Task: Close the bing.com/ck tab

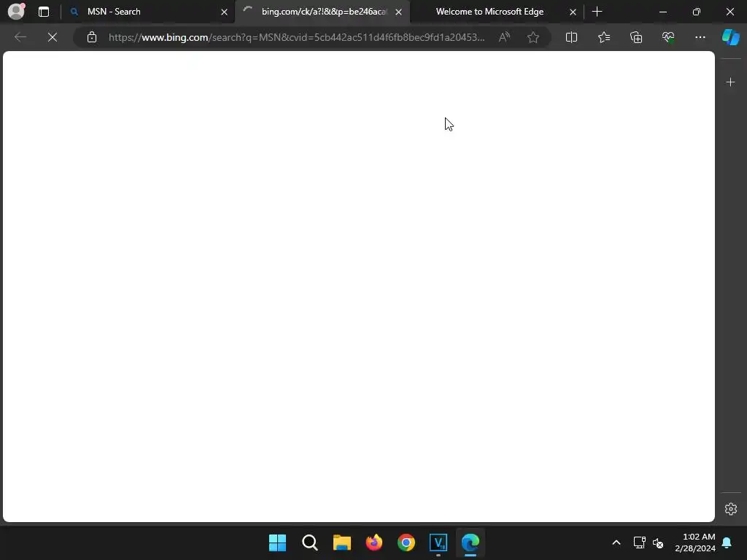Action: [399, 12]
